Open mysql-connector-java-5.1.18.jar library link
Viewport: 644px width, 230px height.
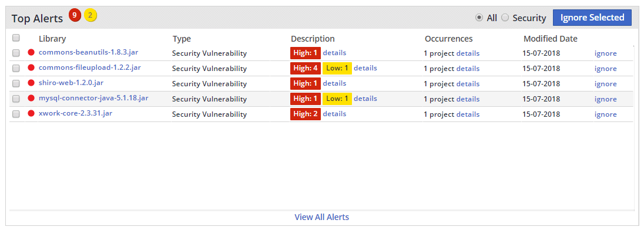pyautogui.click(x=93, y=98)
